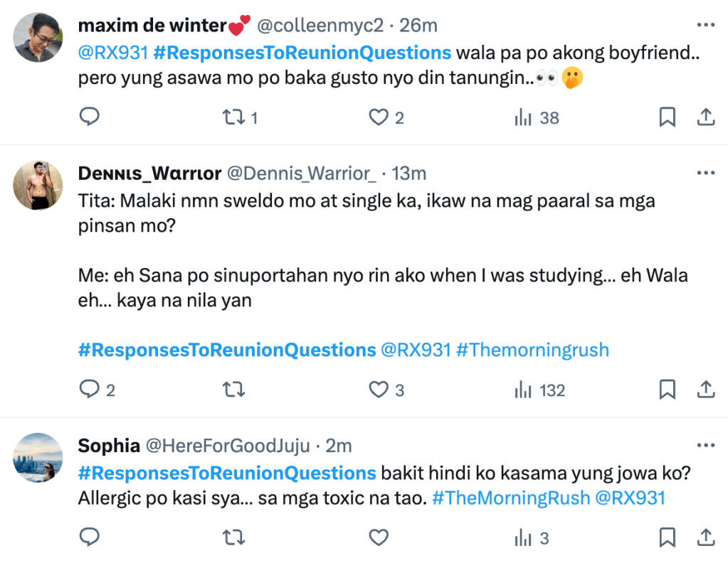
Task: Open more options on Sophia's tweet
Action: tap(705, 446)
